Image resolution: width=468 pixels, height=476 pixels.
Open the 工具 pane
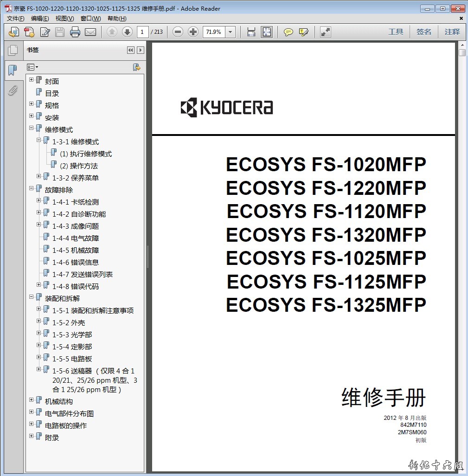396,32
